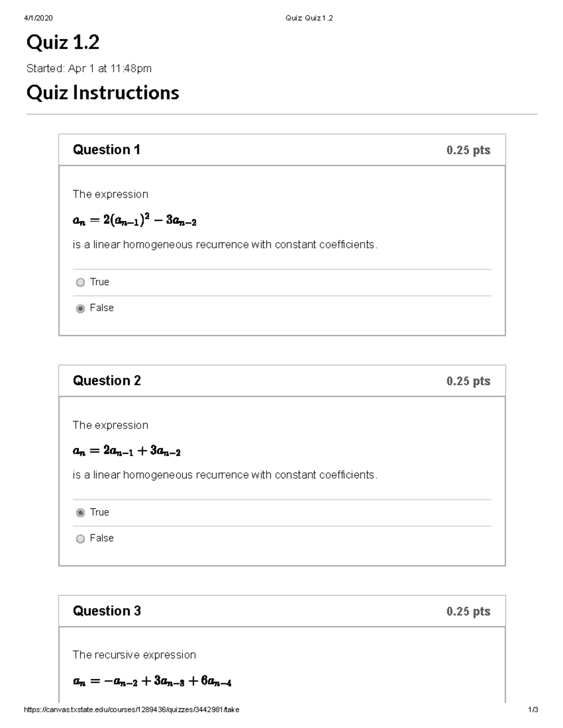Click the Question 2 recurrence formula
The width and height of the screenshot is (563, 728).
point(127,451)
